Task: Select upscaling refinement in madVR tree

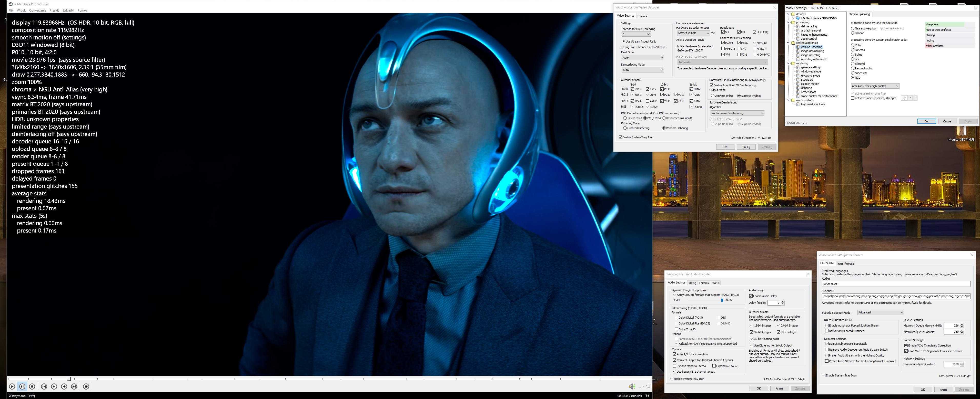Action: (x=814, y=59)
